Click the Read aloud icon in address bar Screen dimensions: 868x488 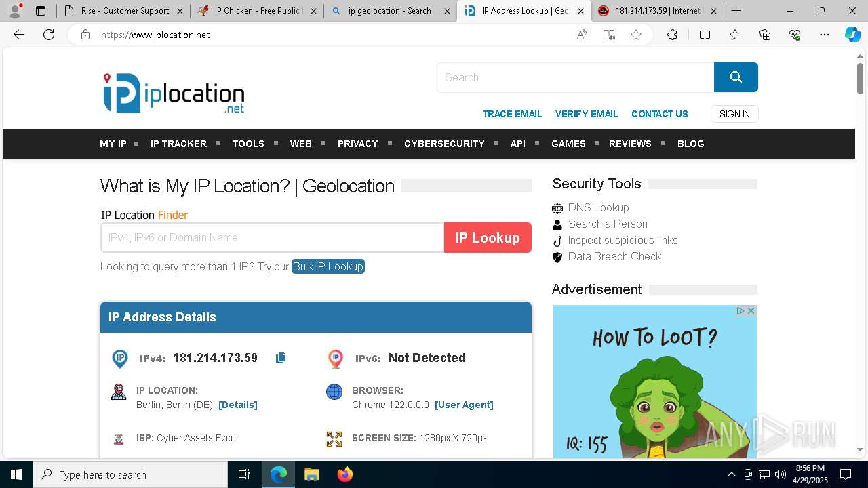coord(582,35)
